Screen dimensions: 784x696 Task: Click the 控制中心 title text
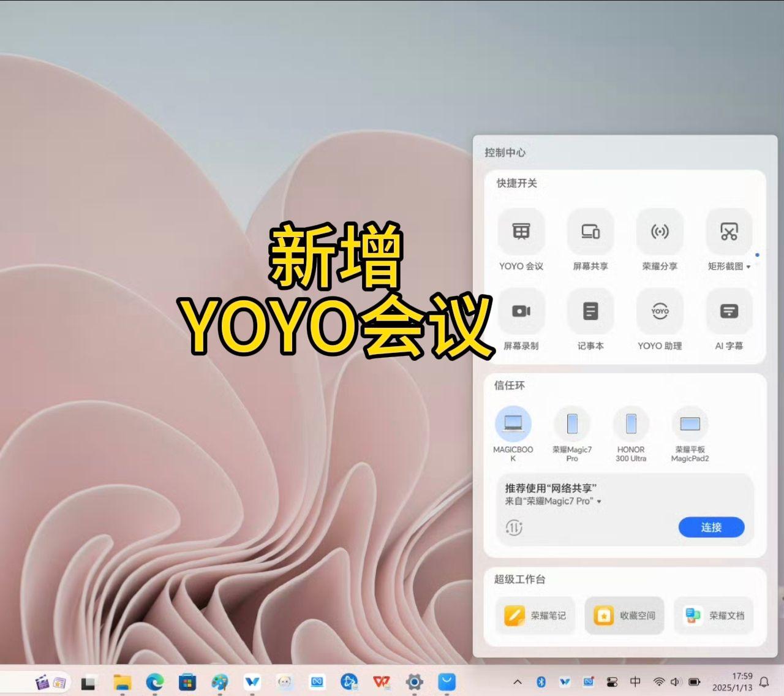[505, 153]
